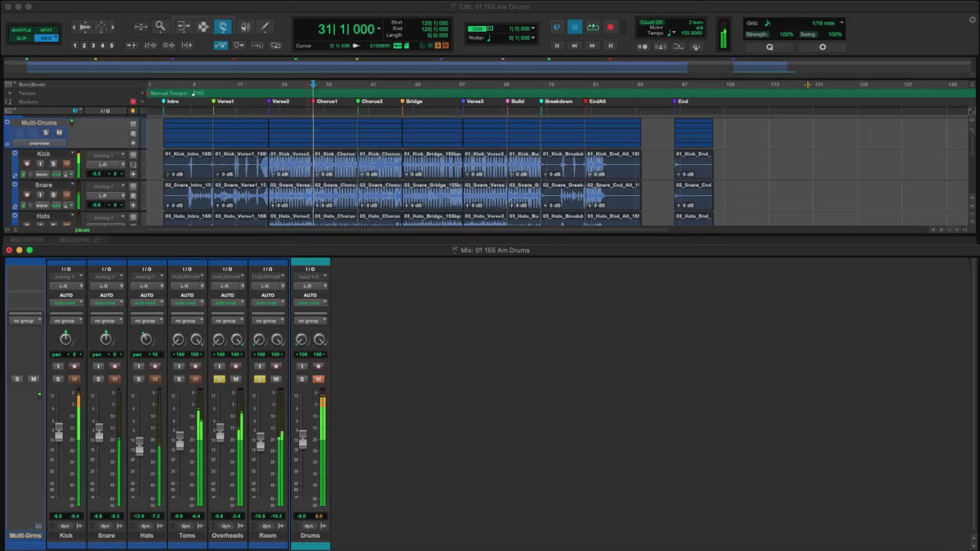Open the Melodyne tab
This screenshot has height=551, width=980.
tap(75, 240)
